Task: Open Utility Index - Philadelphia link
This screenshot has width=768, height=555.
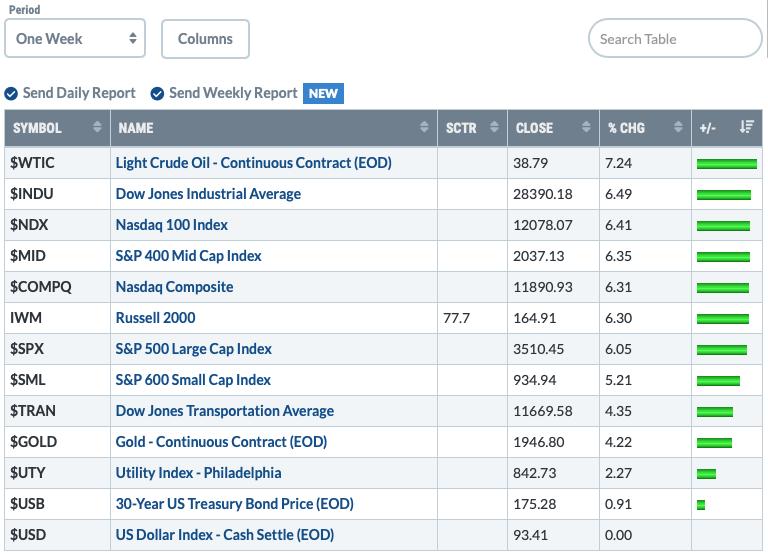Action: (x=198, y=473)
